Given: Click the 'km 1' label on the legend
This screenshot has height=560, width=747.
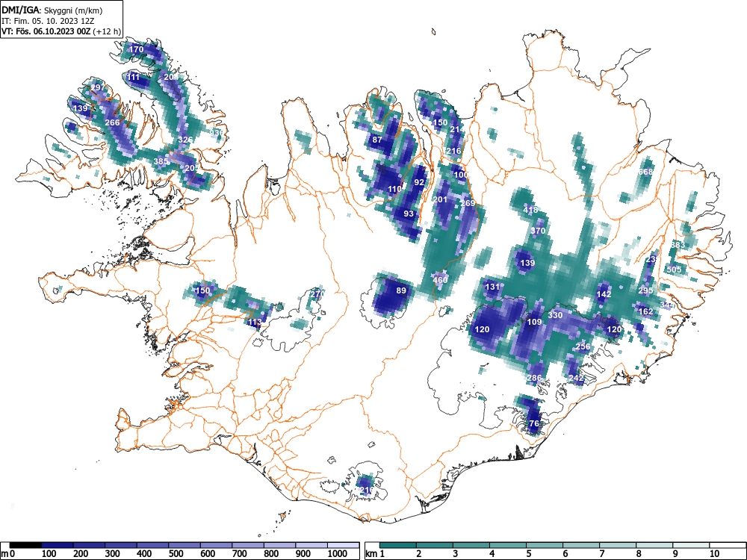Looking at the screenshot, I should point(376,553).
